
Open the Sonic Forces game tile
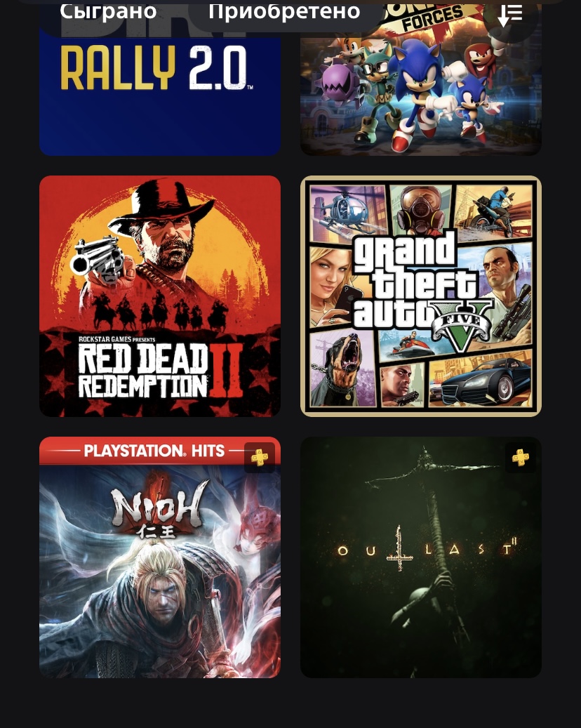pos(420,79)
